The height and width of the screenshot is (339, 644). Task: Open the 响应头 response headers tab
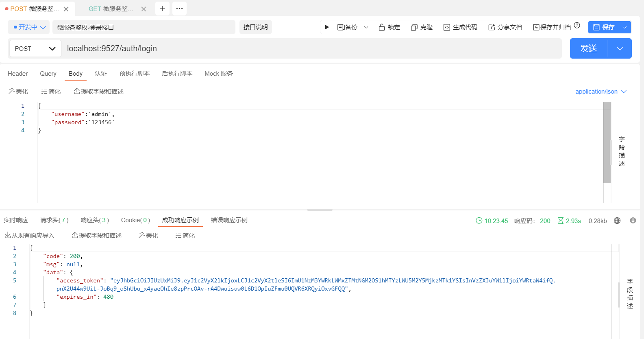tap(94, 220)
